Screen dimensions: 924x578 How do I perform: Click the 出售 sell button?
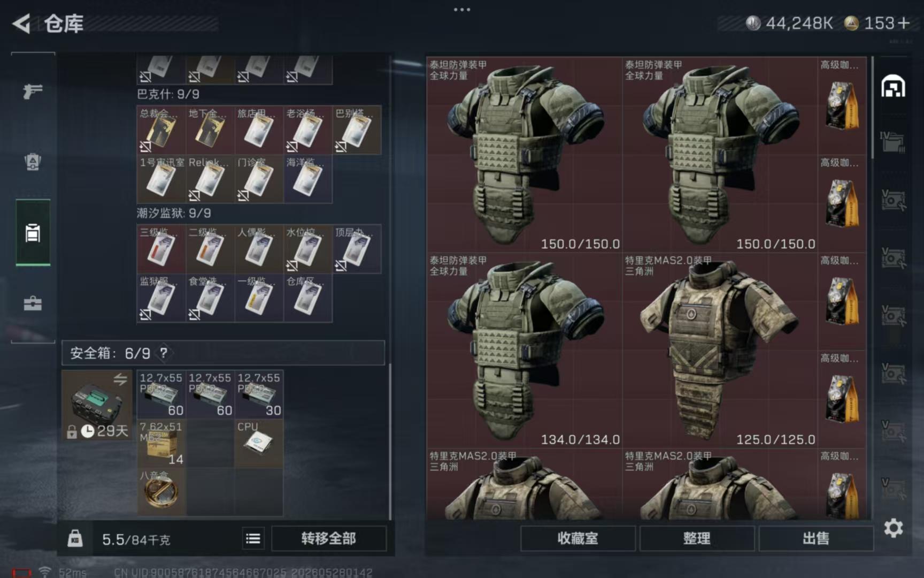click(816, 538)
